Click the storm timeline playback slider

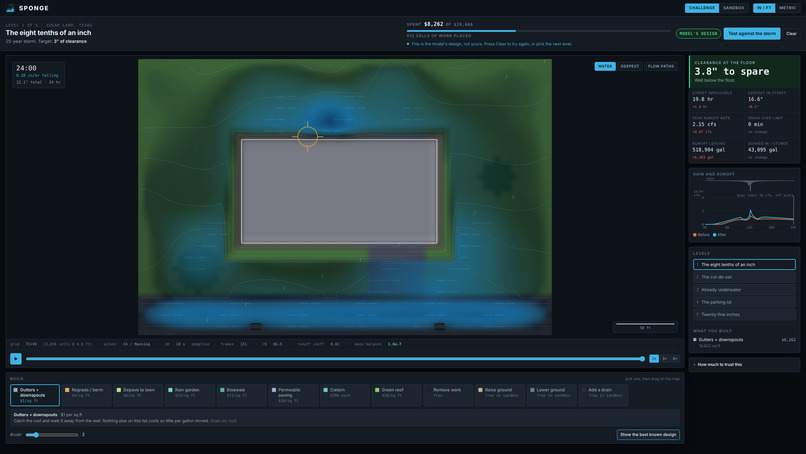[334, 359]
